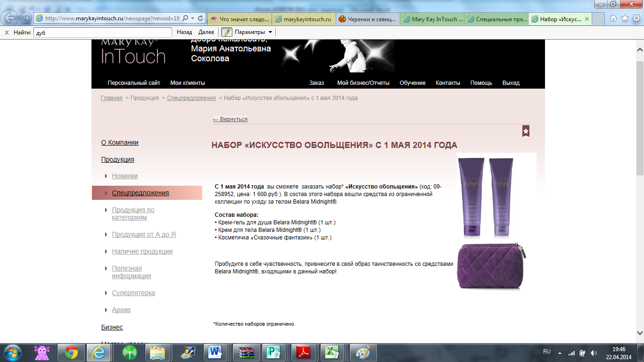Open the browser Home icon

click(613, 18)
